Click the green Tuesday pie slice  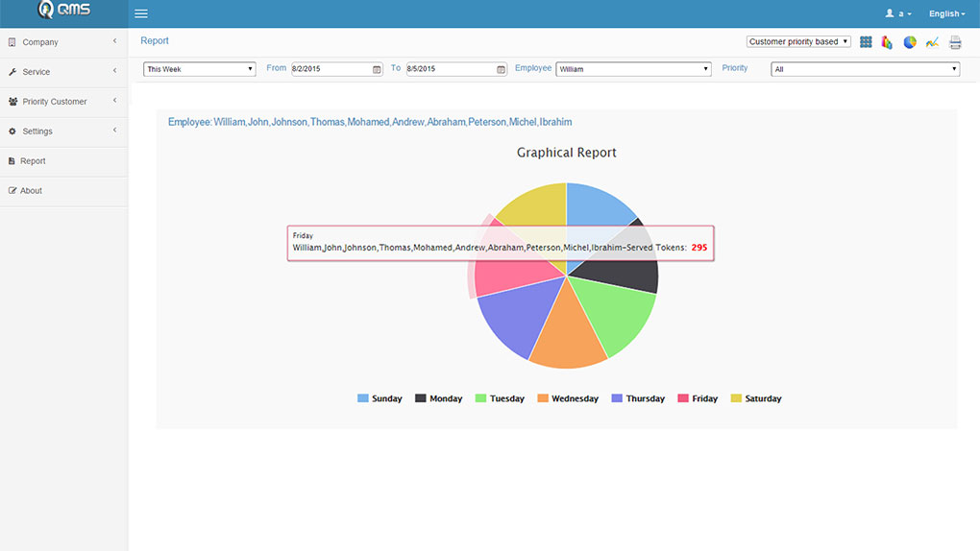click(x=616, y=314)
